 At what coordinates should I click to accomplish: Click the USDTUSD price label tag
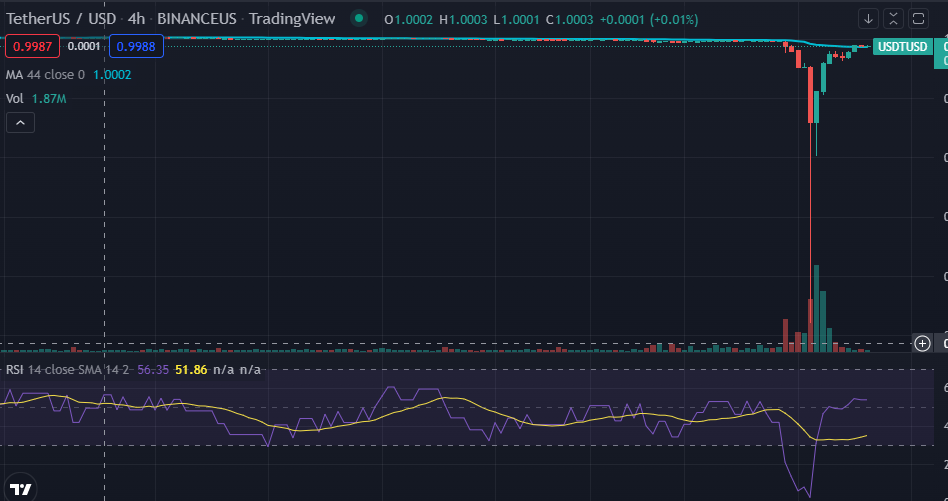903,47
